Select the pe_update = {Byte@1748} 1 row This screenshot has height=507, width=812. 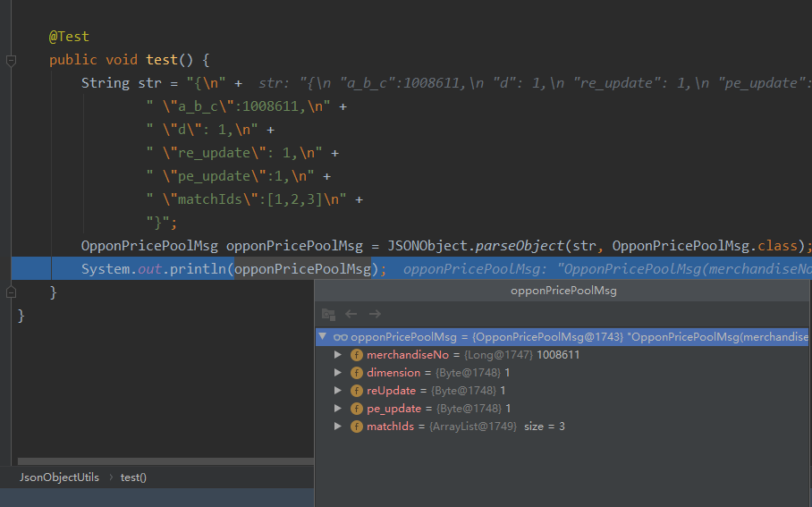562,409
